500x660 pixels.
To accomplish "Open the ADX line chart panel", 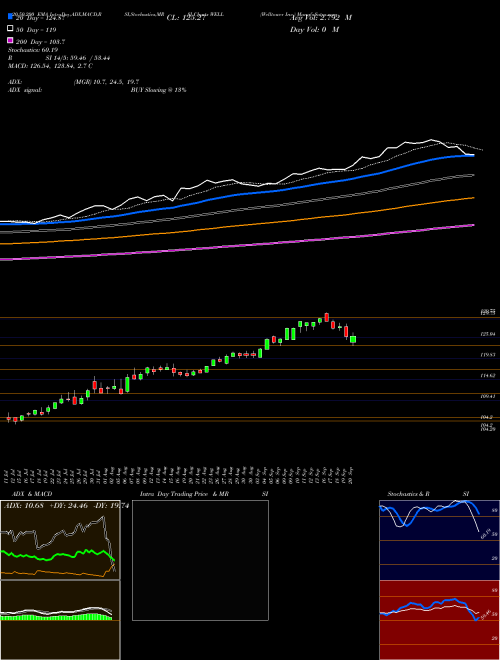I will point(60,540).
